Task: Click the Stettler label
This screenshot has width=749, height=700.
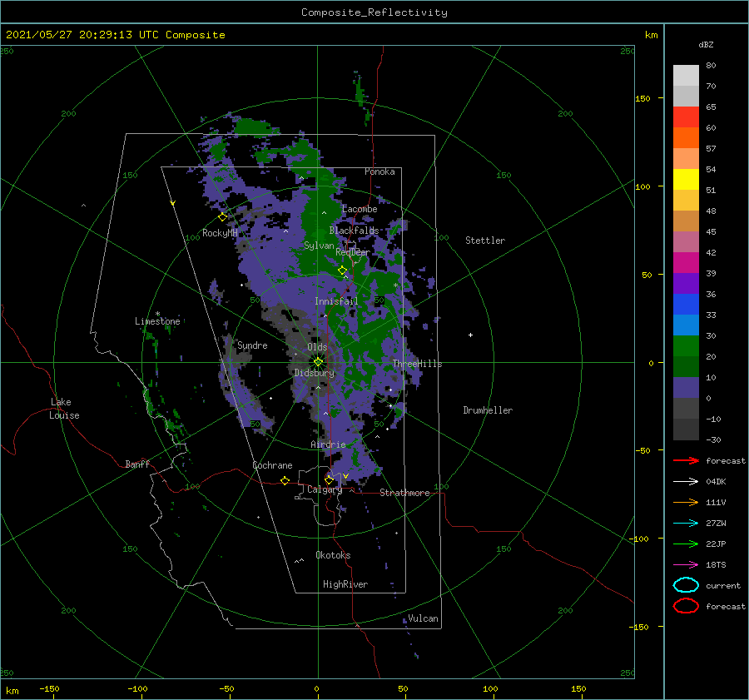Action: pos(485,241)
